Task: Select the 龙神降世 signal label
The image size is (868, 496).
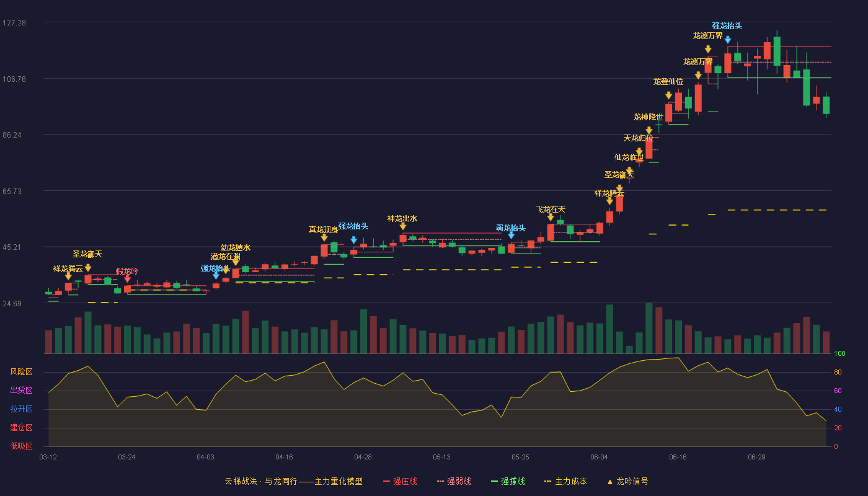Action: point(649,117)
